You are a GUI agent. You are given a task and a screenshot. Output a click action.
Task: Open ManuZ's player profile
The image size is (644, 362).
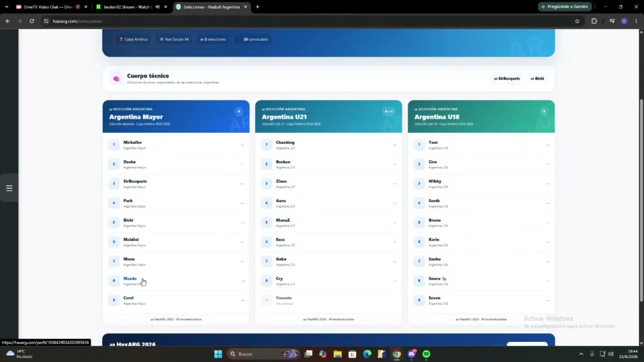tap(329, 223)
